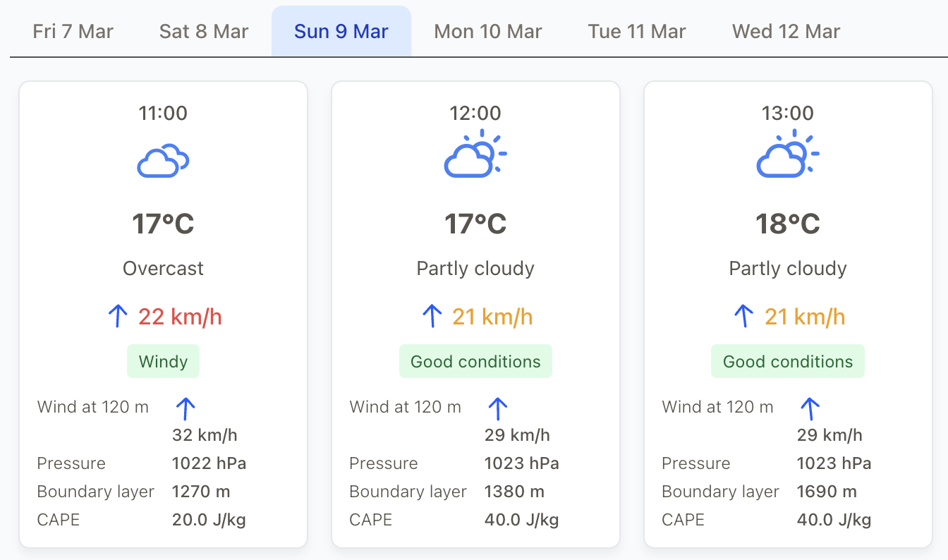This screenshot has height=560, width=948.
Task: Switch to the Fri 7 Mar tab
Action: (73, 32)
